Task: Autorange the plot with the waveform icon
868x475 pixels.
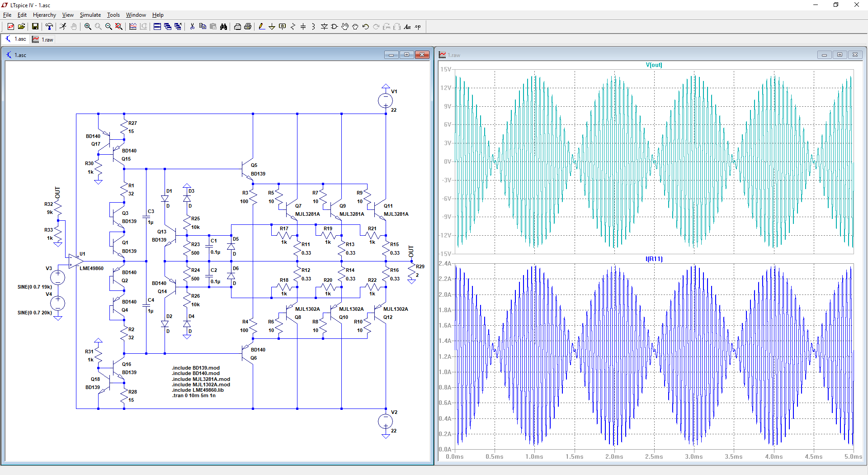Action: point(133,27)
